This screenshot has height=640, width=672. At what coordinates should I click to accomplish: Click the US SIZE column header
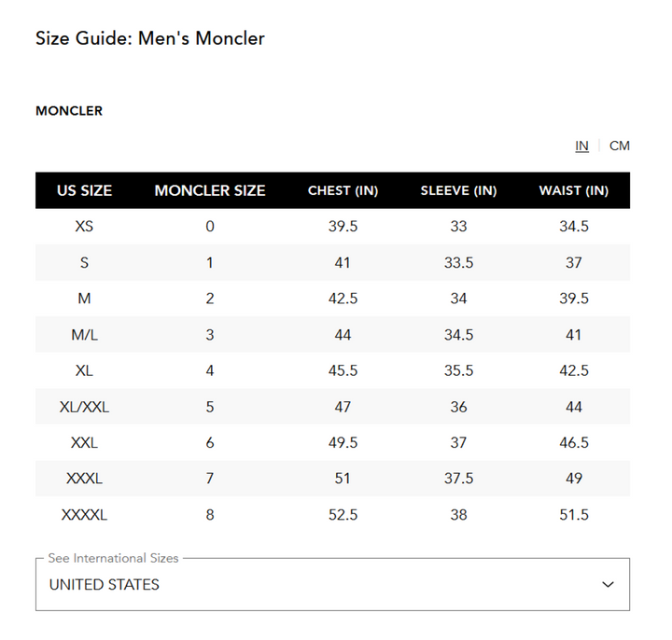(84, 190)
